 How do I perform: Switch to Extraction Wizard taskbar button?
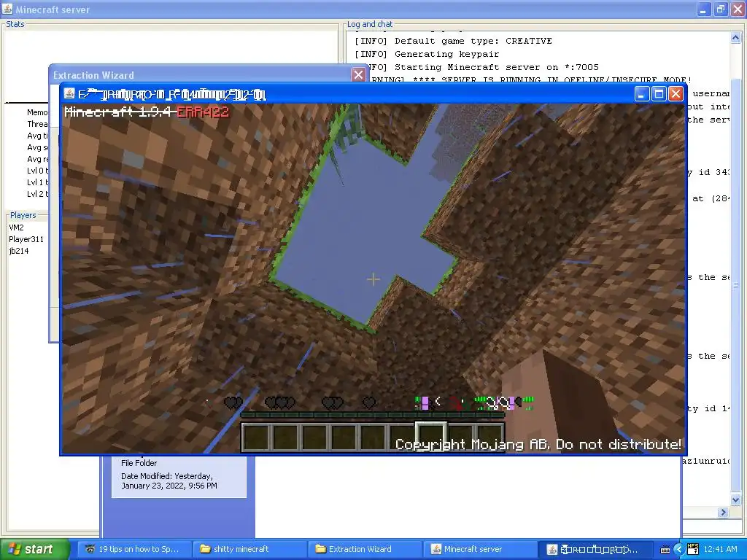click(365, 549)
